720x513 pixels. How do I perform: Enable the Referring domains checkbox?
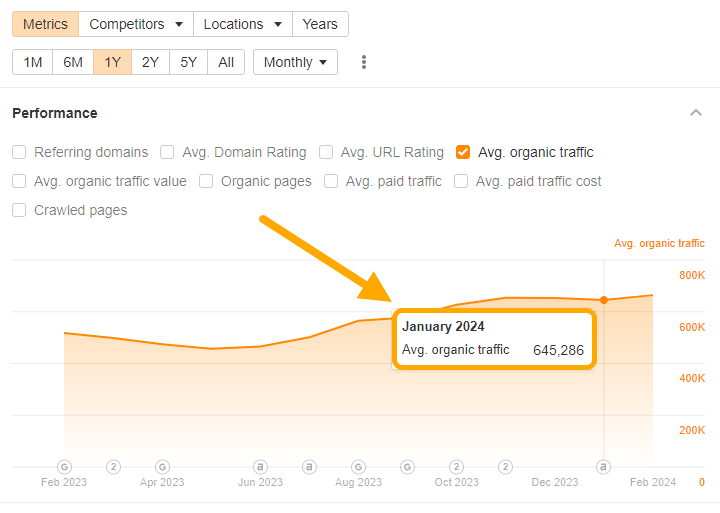(x=19, y=153)
